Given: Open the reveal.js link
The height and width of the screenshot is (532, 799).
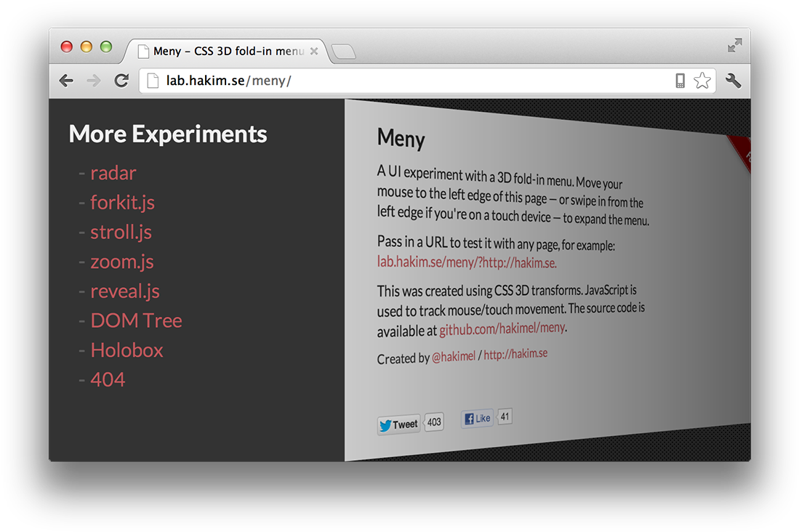Looking at the screenshot, I should click(x=125, y=291).
